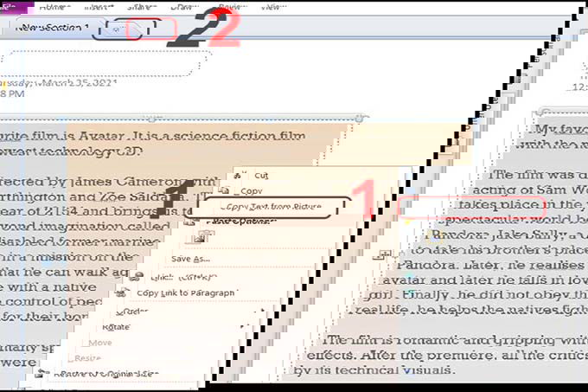Open the Share ribbon tab

tap(142, 7)
